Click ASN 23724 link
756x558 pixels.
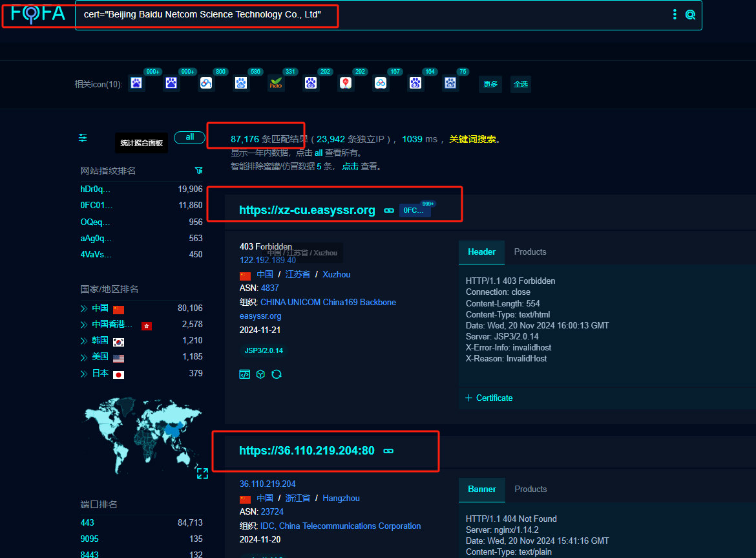coord(272,511)
